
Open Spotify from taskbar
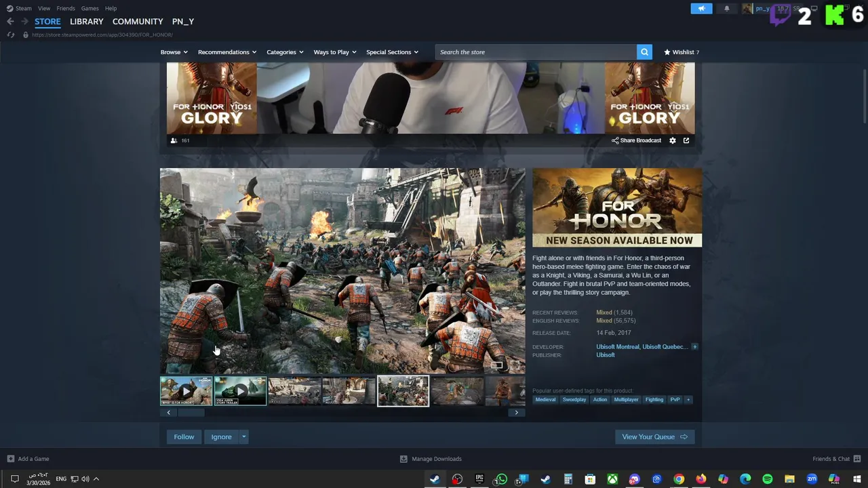point(768,479)
